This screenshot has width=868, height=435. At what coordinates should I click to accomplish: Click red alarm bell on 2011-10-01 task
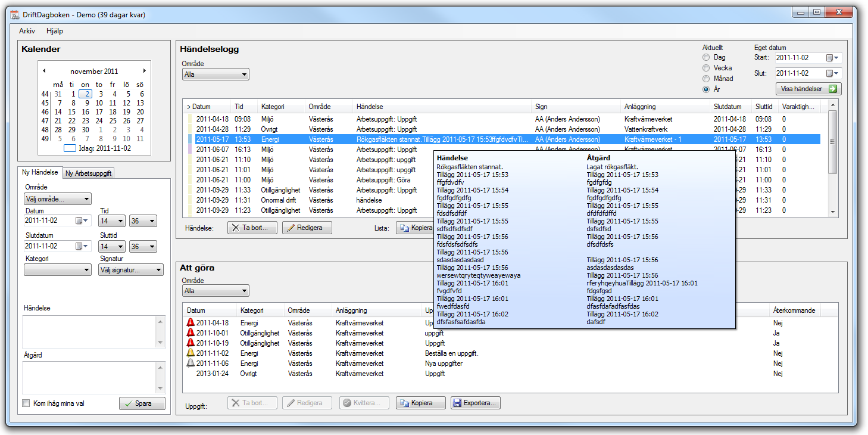click(191, 333)
